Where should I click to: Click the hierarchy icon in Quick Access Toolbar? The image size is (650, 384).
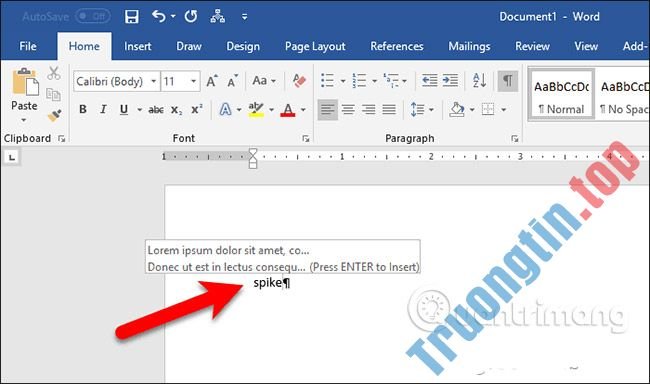point(218,17)
